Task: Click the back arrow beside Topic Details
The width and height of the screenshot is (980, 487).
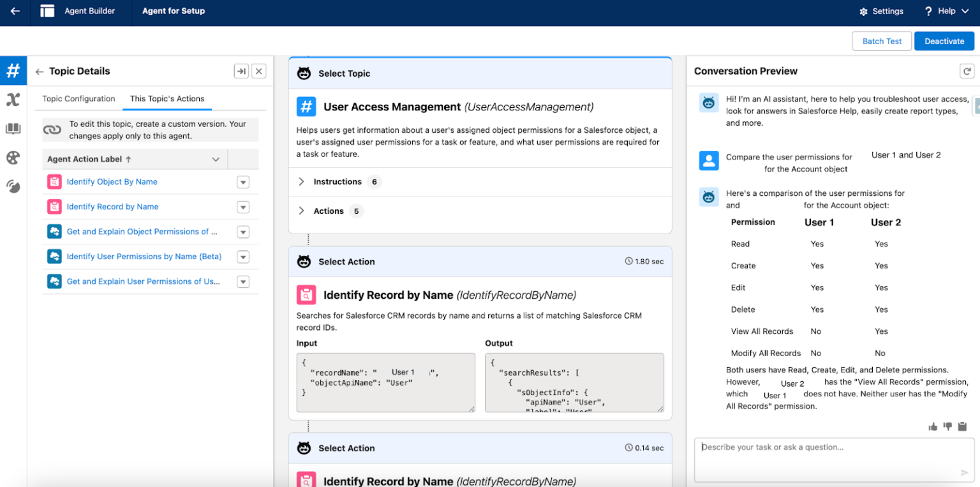Action: [x=40, y=71]
